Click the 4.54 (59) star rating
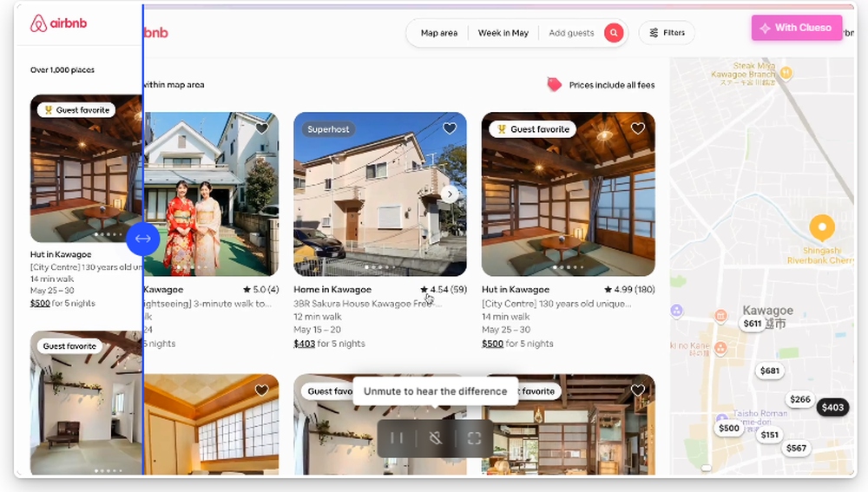The image size is (868, 492). click(x=444, y=290)
